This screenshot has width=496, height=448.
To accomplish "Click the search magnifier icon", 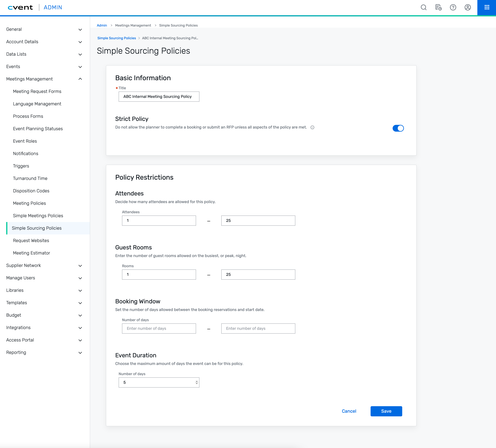I will [x=423, y=7].
